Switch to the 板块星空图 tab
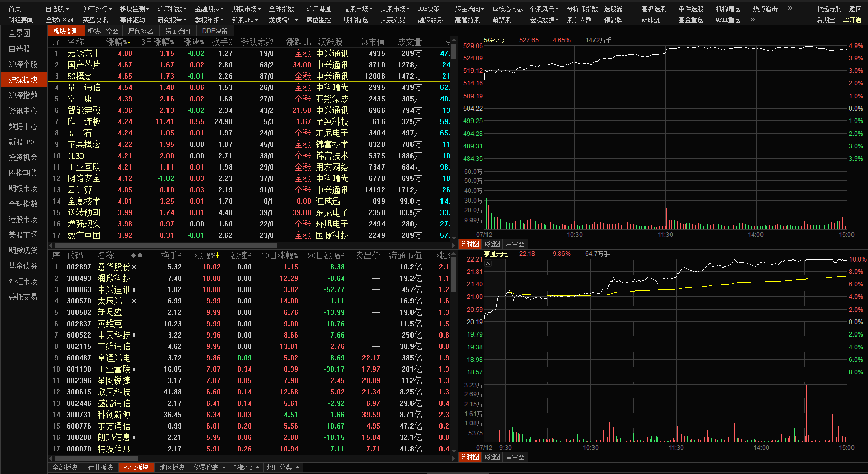Image resolution: width=868 pixels, height=474 pixels. point(103,31)
